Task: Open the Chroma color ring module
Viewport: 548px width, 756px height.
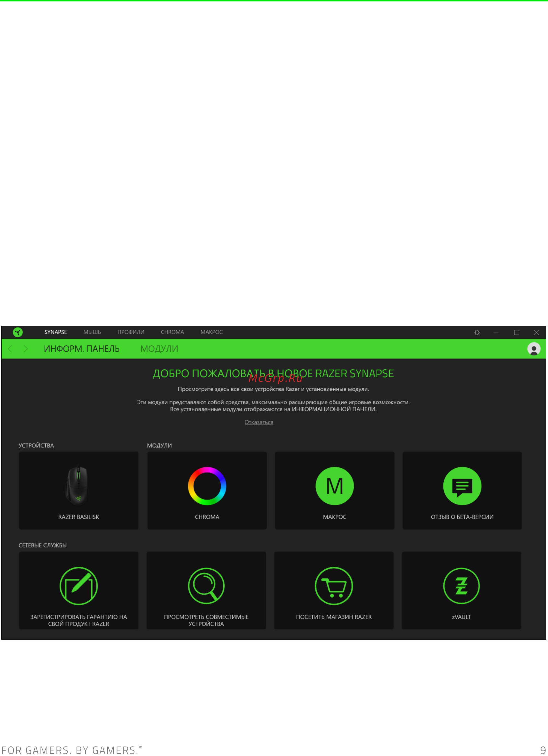Action: coord(207,486)
